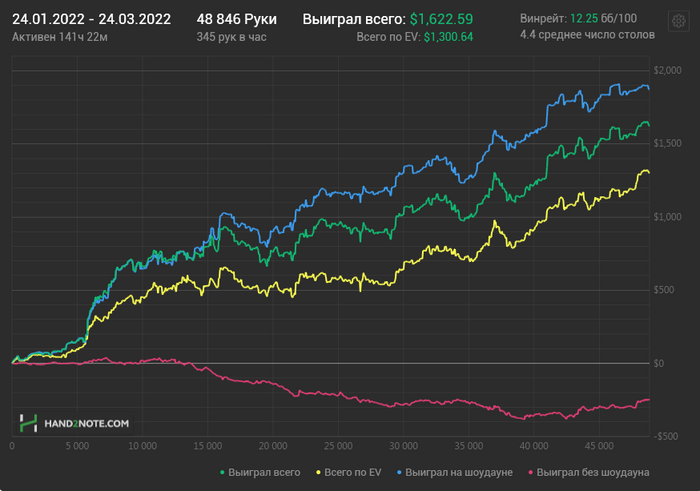The width and height of the screenshot is (700, 491).
Task: Click the $1,500 y-axis label
Action: click(x=667, y=143)
